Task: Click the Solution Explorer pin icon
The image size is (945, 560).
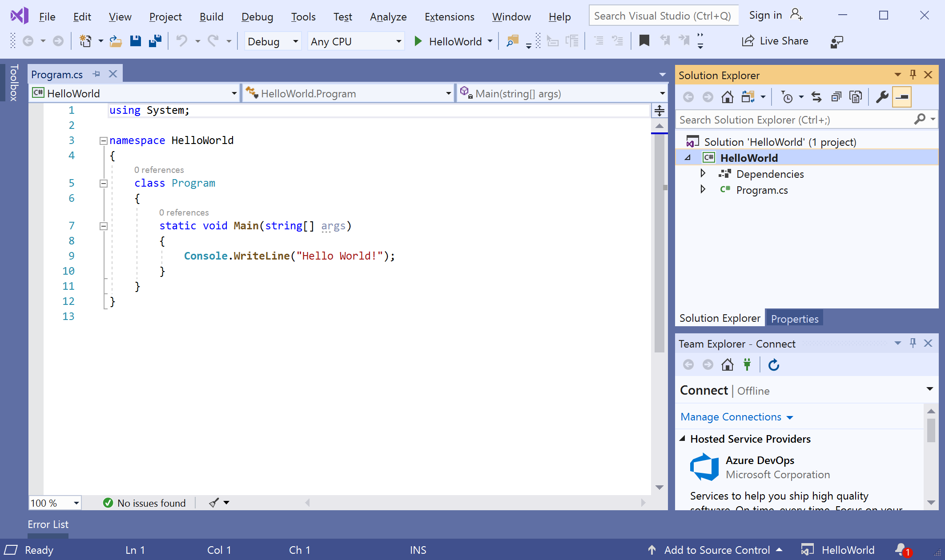Action: [913, 75]
